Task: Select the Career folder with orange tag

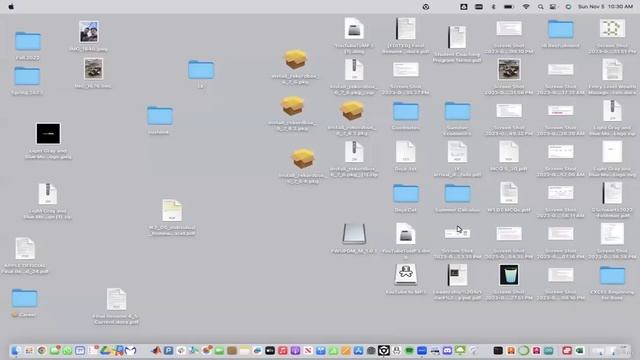Action: (24, 298)
